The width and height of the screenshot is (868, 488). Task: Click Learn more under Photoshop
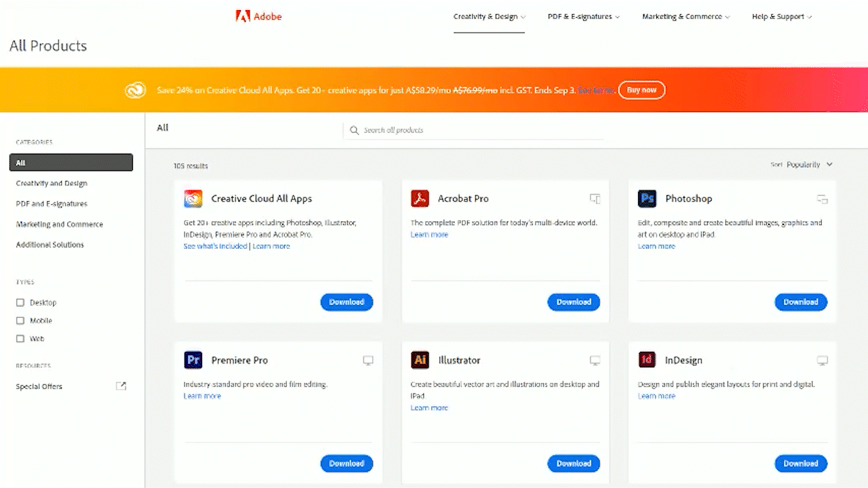[656, 246]
